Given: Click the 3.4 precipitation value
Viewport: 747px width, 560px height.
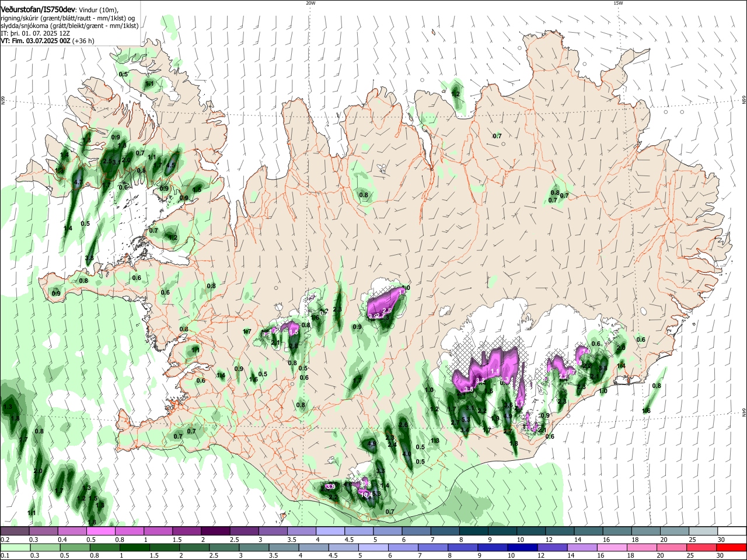Looking at the screenshot, I should 465,430.
